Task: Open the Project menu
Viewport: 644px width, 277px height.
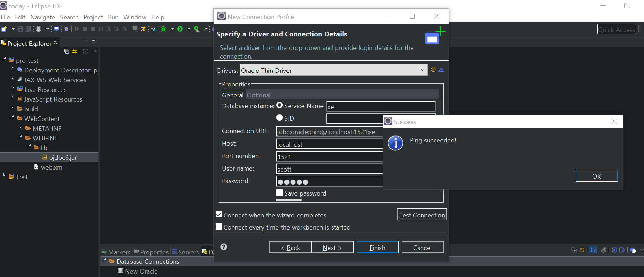Action: (93, 17)
